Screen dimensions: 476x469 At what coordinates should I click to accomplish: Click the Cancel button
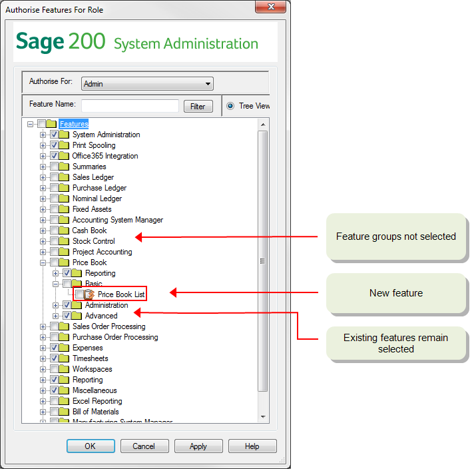tap(144, 446)
